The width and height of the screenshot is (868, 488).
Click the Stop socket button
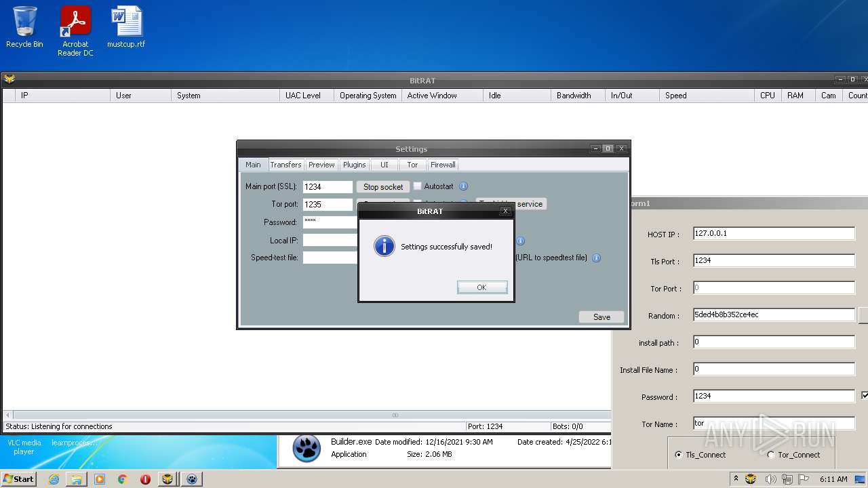click(383, 186)
